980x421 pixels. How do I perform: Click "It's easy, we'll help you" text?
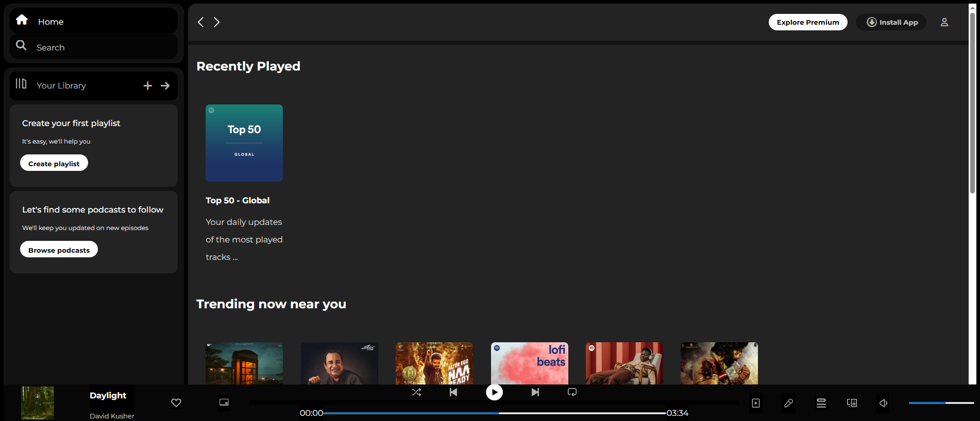point(56,141)
